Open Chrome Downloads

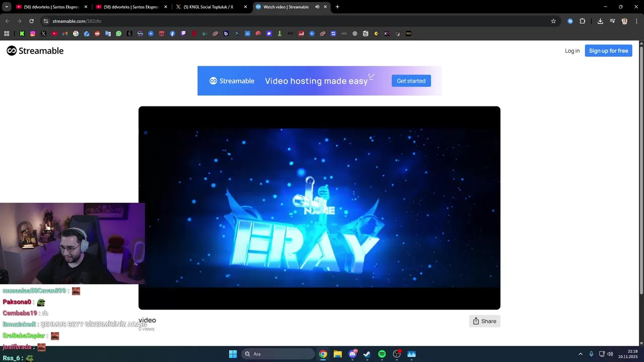(600, 21)
